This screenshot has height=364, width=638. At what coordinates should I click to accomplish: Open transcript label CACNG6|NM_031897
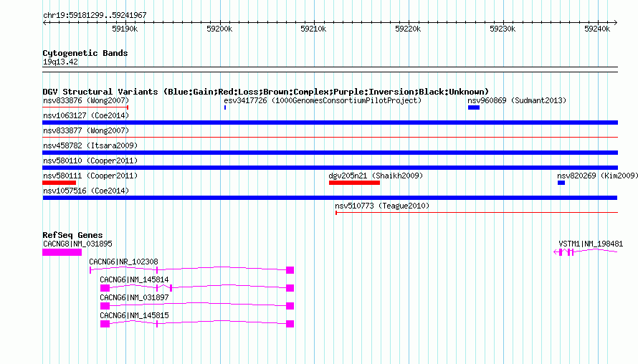pyautogui.click(x=134, y=297)
